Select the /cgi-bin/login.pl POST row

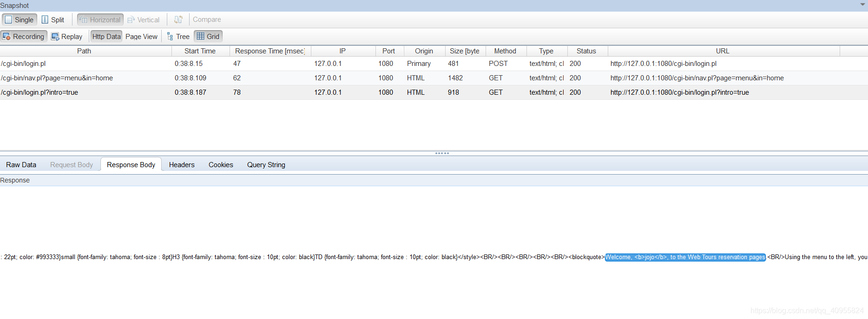pos(434,64)
